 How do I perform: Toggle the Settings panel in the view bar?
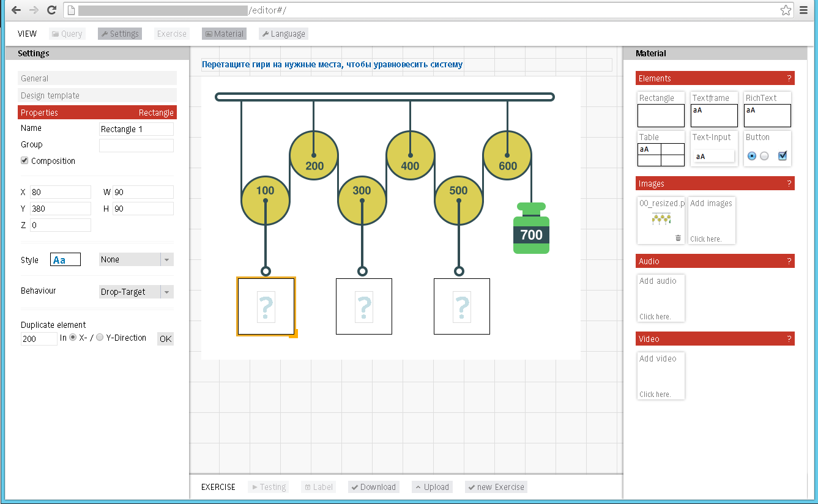coord(120,34)
